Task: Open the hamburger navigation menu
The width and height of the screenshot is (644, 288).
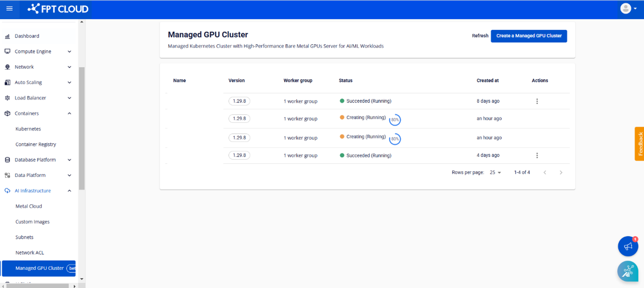Action: [9, 9]
